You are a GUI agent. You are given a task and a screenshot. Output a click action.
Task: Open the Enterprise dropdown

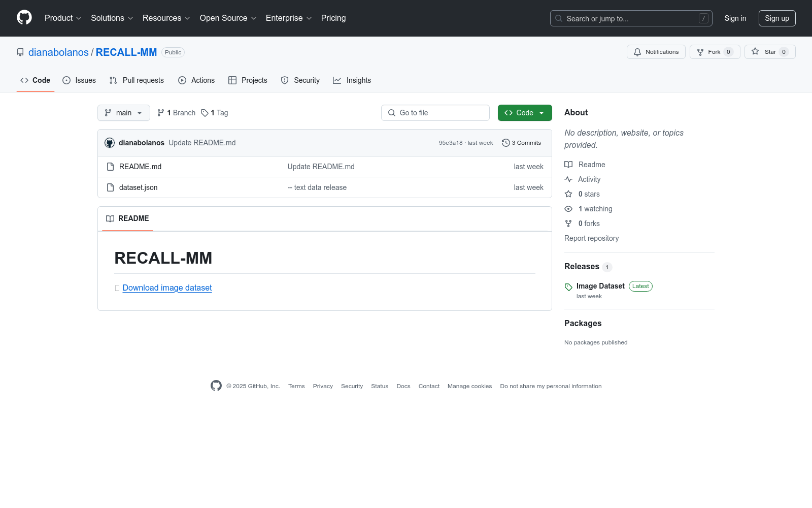(x=288, y=18)
